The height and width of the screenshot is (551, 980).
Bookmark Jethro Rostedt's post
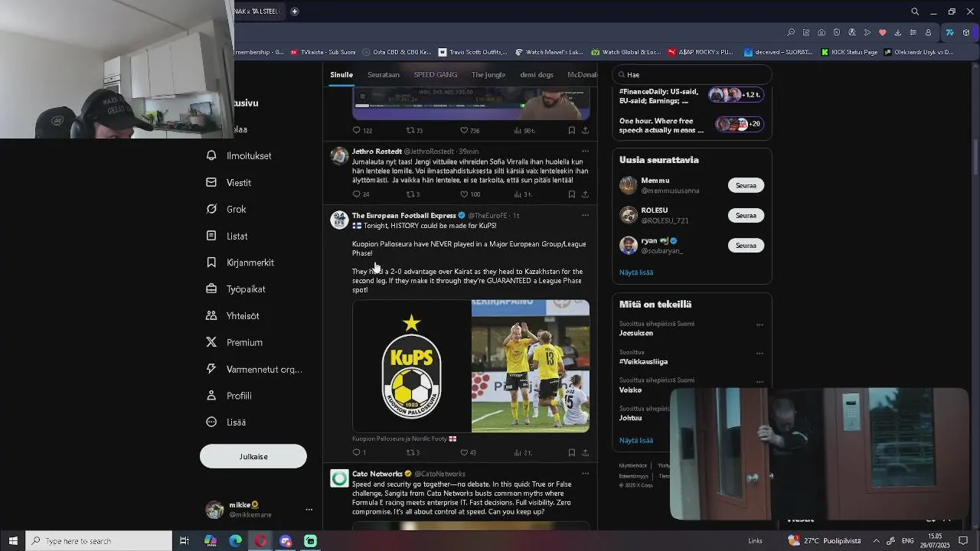coord(571,194)
